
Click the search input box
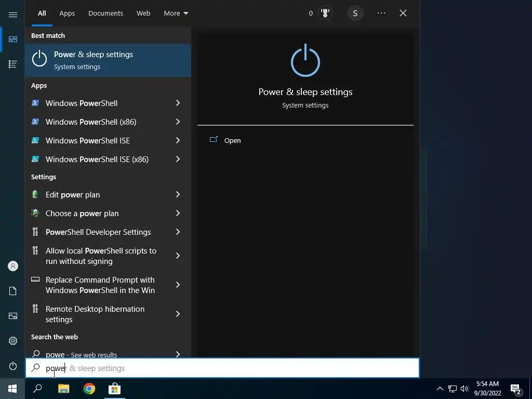pyautogui.click(x=222, y=368)
